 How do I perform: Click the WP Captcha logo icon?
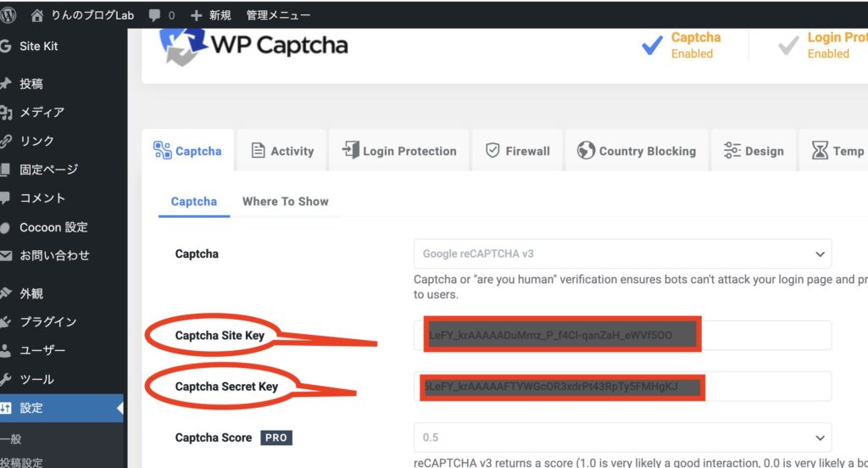pos(182,45)
